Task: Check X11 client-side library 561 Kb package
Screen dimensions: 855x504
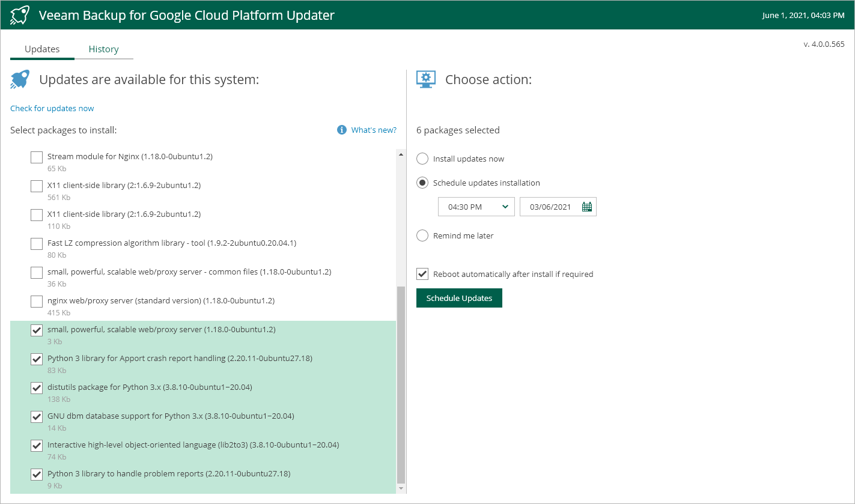Action: coord(37,186)
